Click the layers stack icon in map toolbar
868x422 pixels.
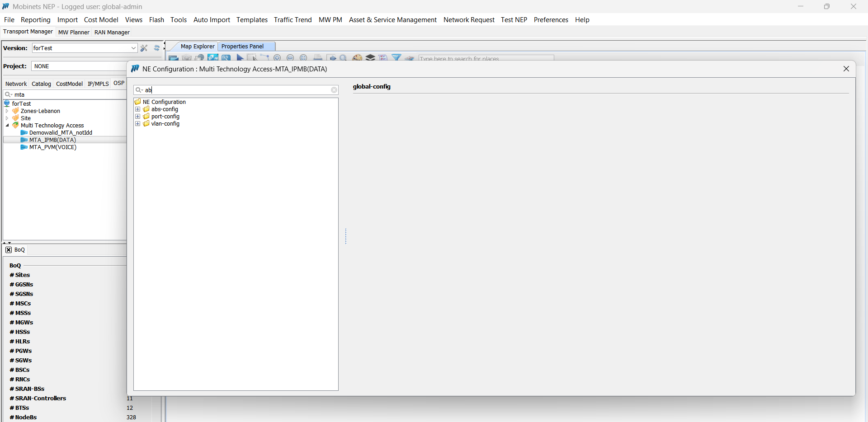370,58
